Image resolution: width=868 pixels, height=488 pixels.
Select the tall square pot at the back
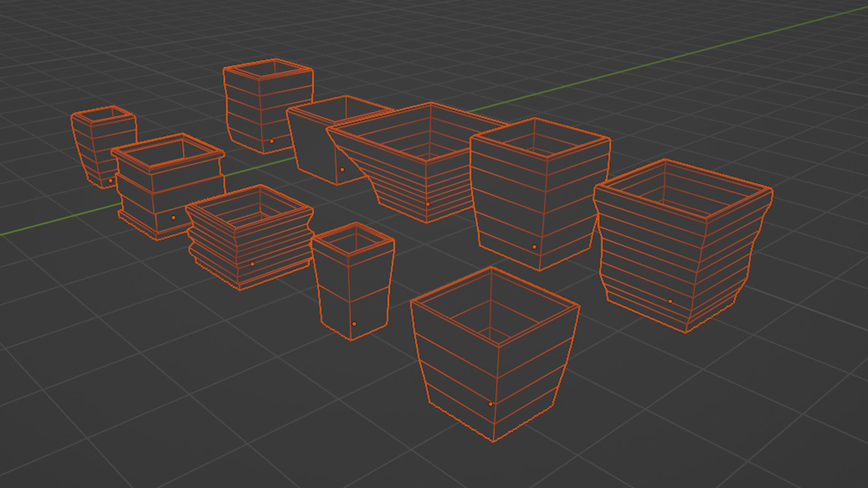click(x=268, y=106)
